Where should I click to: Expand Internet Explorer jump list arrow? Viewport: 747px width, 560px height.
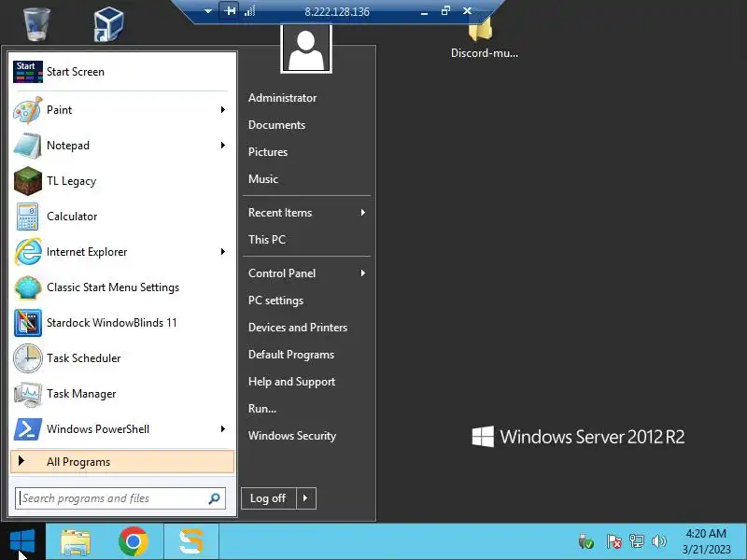[x=223, y=252]
